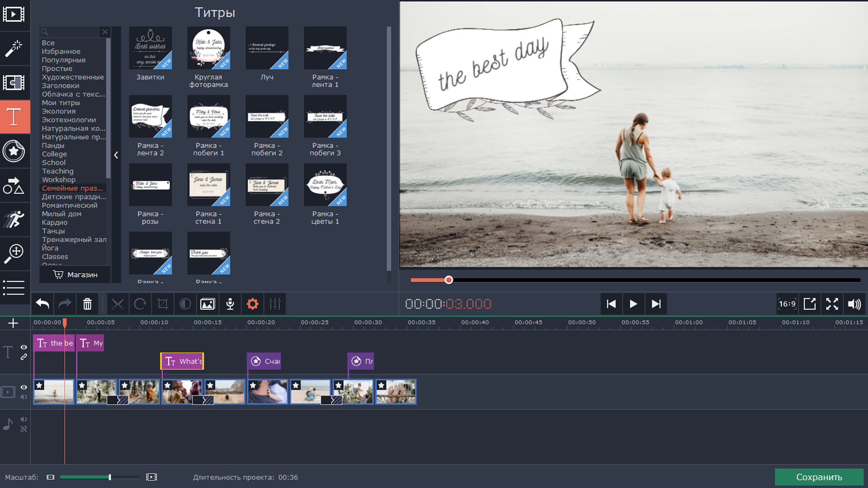Image resolution: width=868 pixels, height=488 pixels.
Task: Open Color adjustments icon in toolbar
Action: (x=185, y=304)
